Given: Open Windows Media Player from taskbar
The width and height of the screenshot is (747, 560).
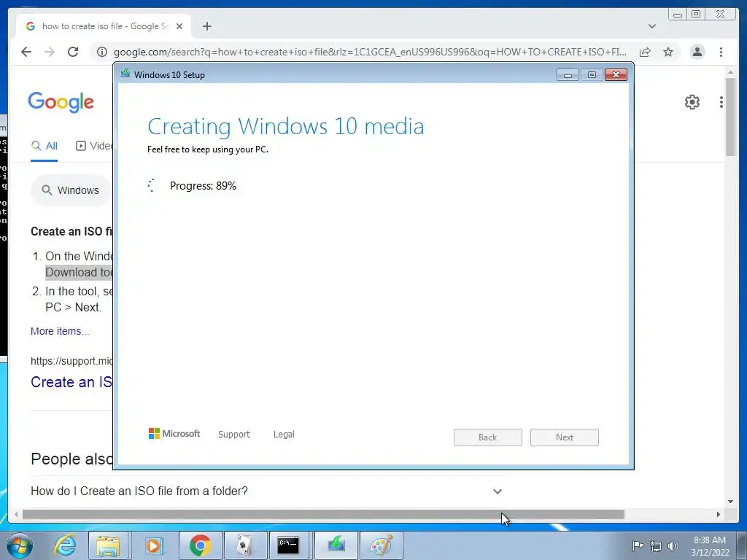Looking at the screenshot, I should [153, 545].
